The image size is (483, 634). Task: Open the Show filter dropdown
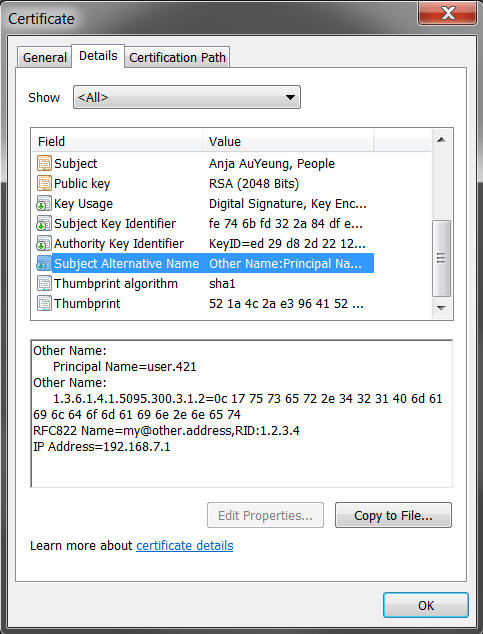point(187,97)
